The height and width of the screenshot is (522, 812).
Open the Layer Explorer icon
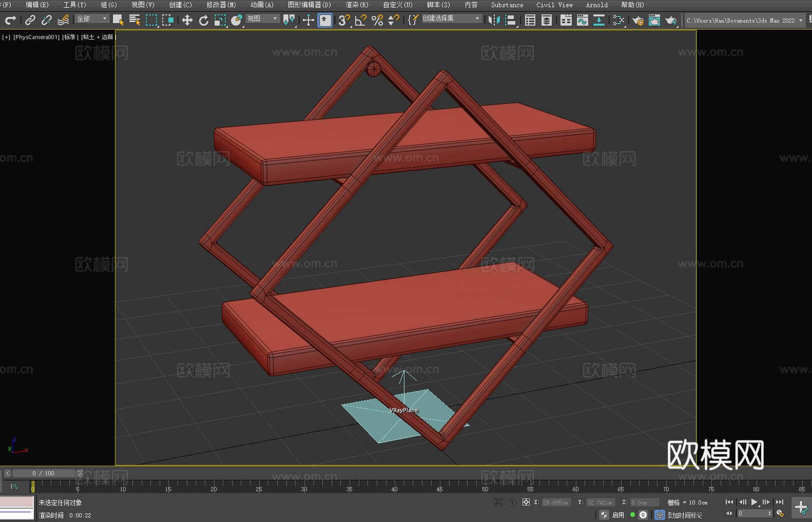click(547, 21)
